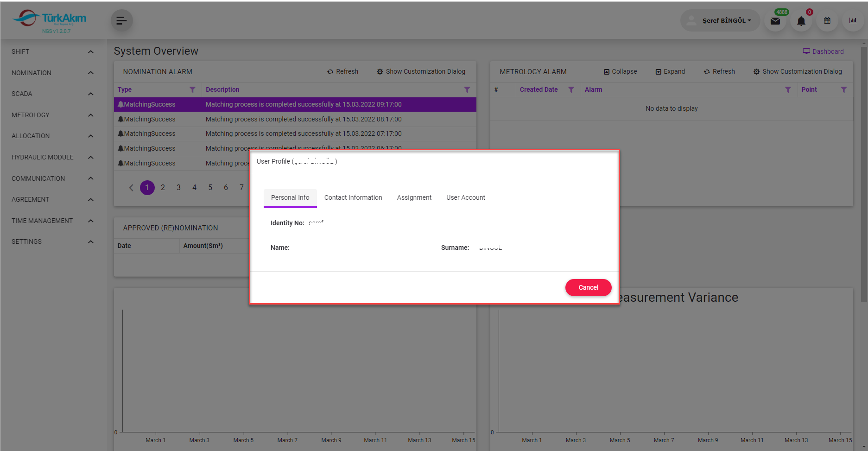Image resolution: width=868 pixels, height=451 pixels.
Task: Click the Type column filter icon
Action: [192, 89]
